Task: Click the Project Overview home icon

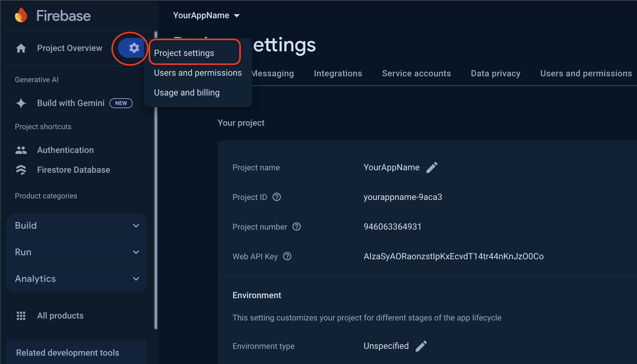Action: tap(21, 48)
